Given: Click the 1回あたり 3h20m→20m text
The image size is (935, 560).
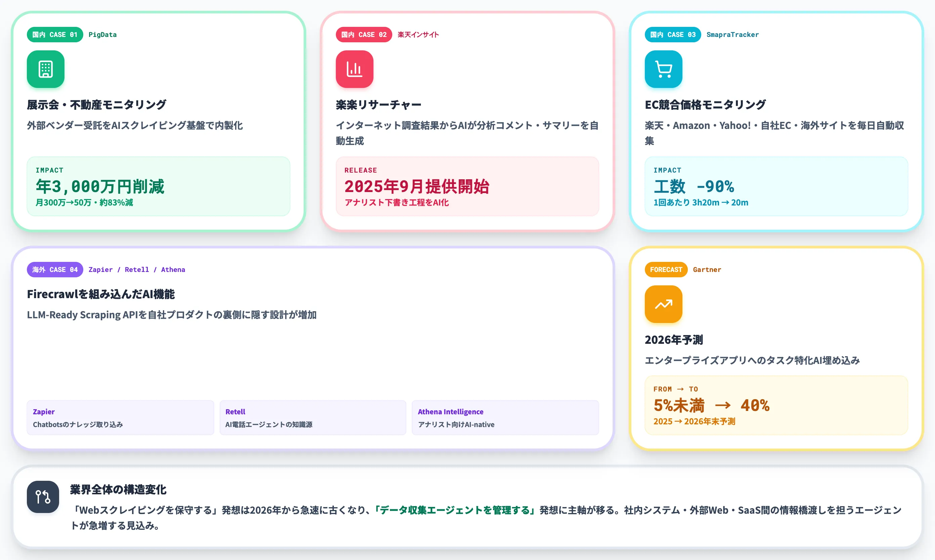Looking at the screenshot, I should click(x=701, y=203).
